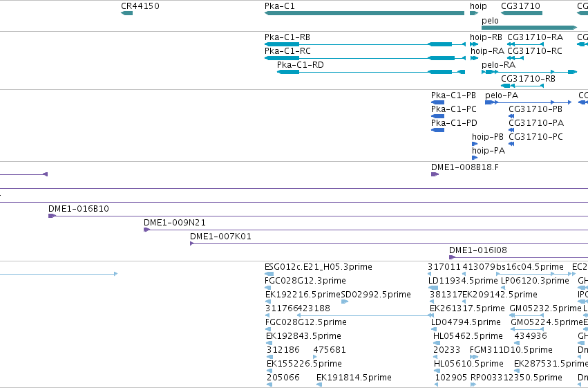Open EST SD02992.5prime
The image size is (588, 388).
point(345,302)
